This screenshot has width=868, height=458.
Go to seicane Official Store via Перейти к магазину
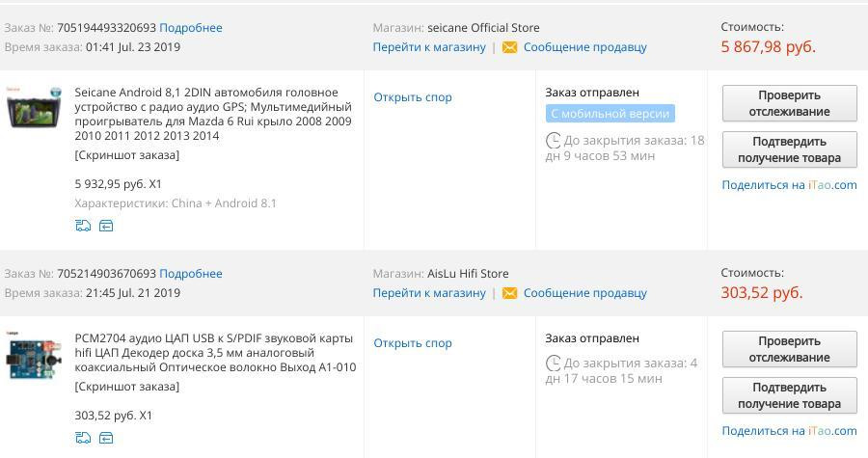[x=429, y=47]
